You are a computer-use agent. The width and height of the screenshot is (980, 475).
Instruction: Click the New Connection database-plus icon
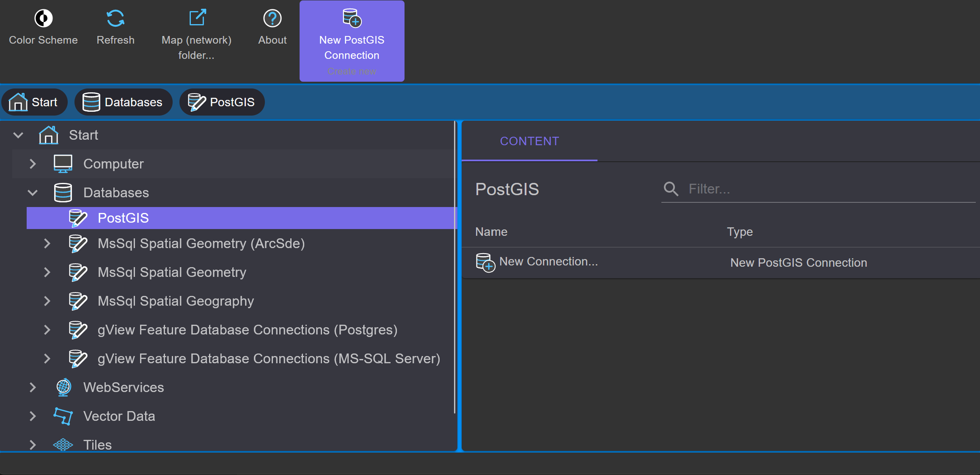[x=485, y=262]
